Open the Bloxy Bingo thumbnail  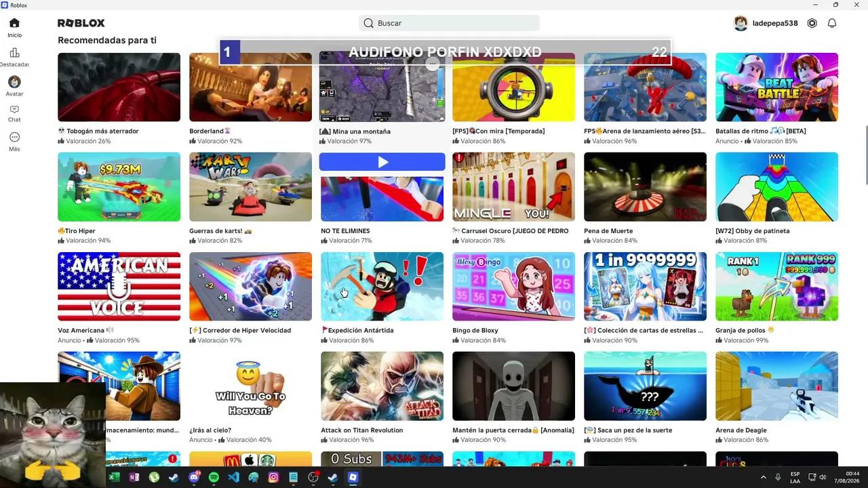pyautogui.click(x=513, y=287)
